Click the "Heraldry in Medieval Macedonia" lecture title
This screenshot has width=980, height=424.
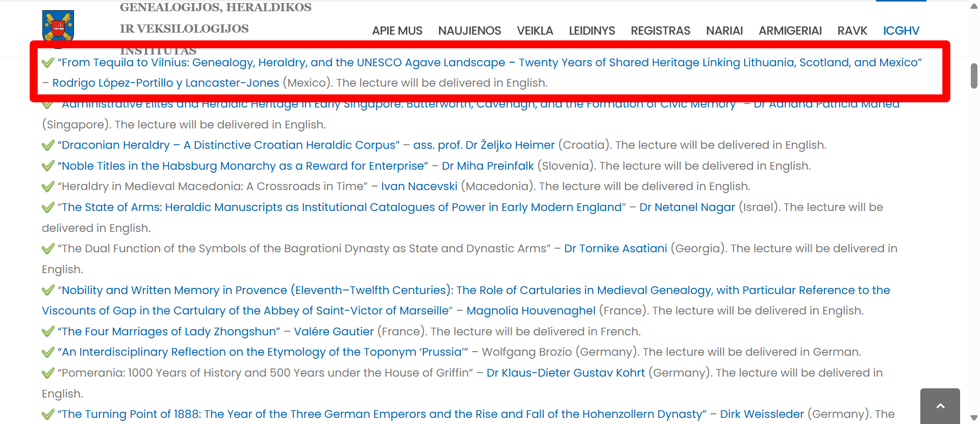click(213, 186)
